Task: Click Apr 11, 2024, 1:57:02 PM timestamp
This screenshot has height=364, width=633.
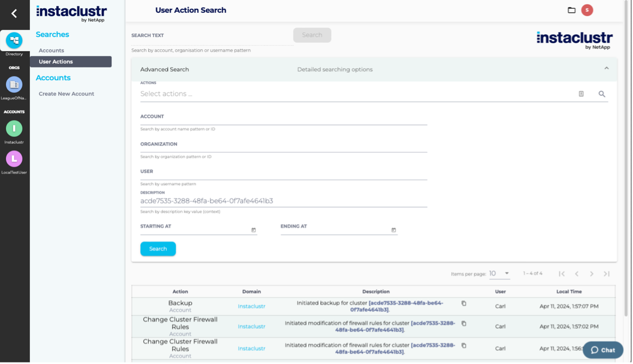Action: [x=569, y=326]
